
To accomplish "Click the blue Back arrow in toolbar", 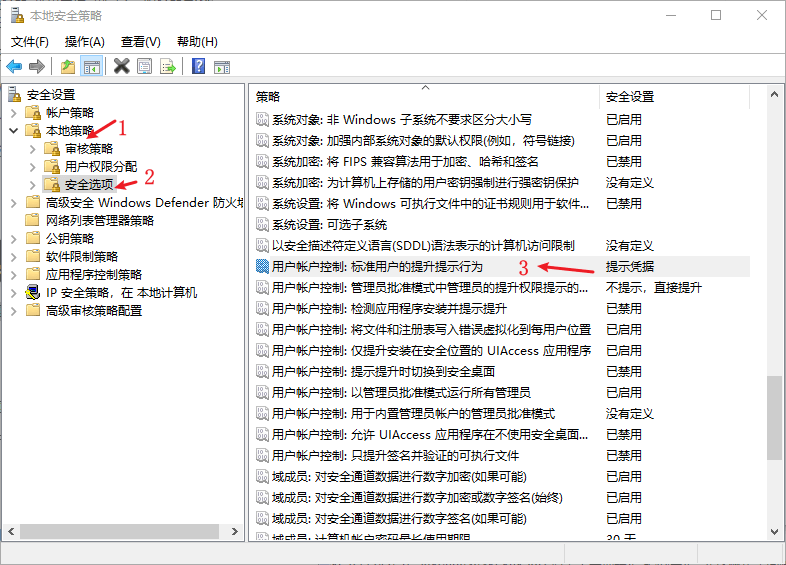I will [x=14, y=66].
